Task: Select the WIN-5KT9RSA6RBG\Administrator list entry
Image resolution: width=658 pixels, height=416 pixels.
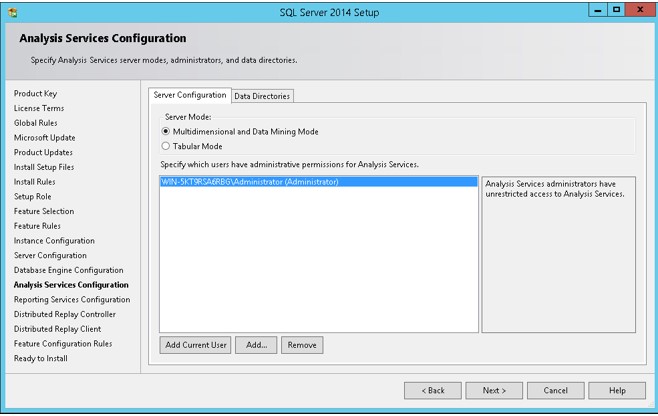Action: coord(319,182)
